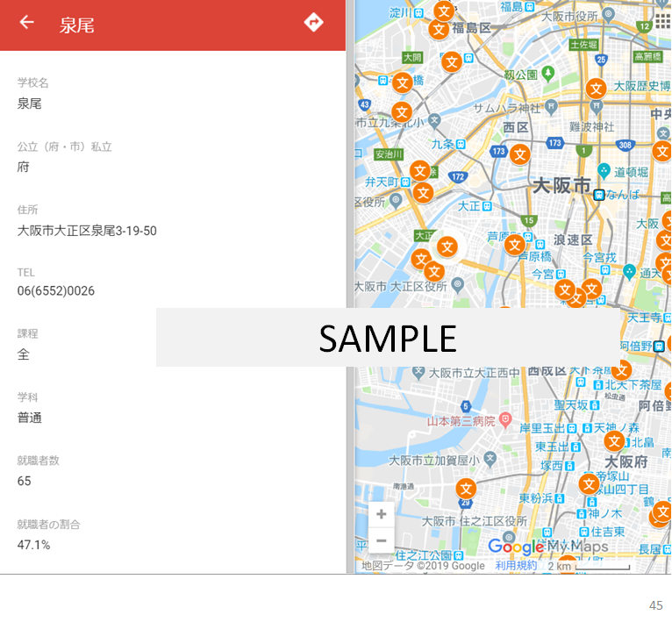Screen dimensions: 672x622
Task: Click the red 山本第三病院 hospital pin
Action: coord(505,422)
